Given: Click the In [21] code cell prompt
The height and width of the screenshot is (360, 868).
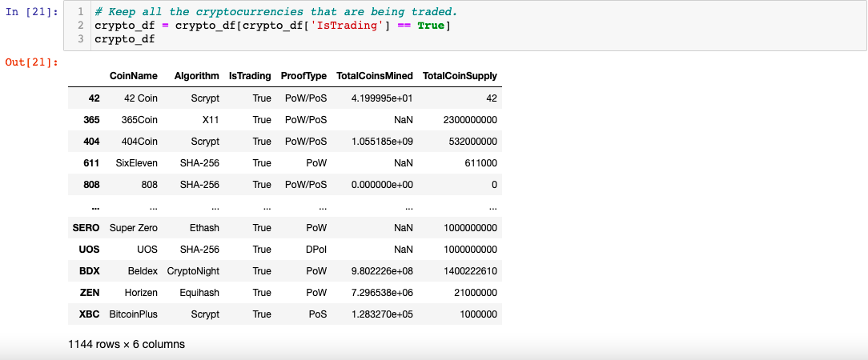Looking at the screenshot, I should (31, 12).
